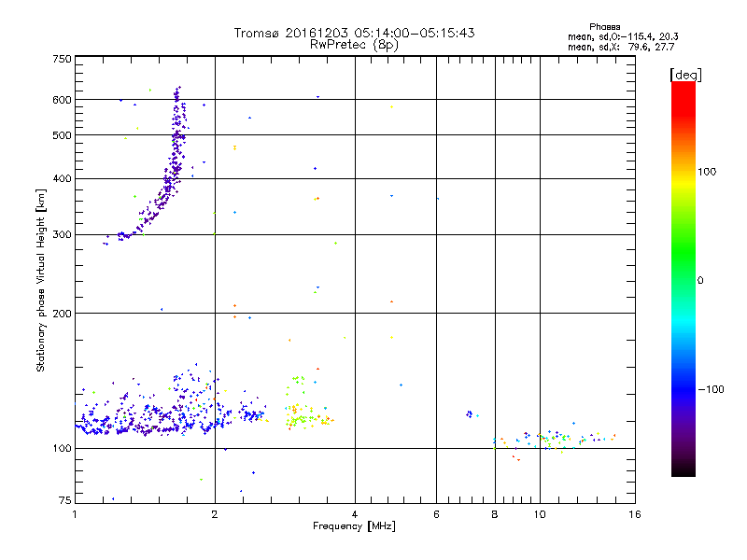
Task: Click the '4' x-axis tick label
Action: [x=355, y=514]
